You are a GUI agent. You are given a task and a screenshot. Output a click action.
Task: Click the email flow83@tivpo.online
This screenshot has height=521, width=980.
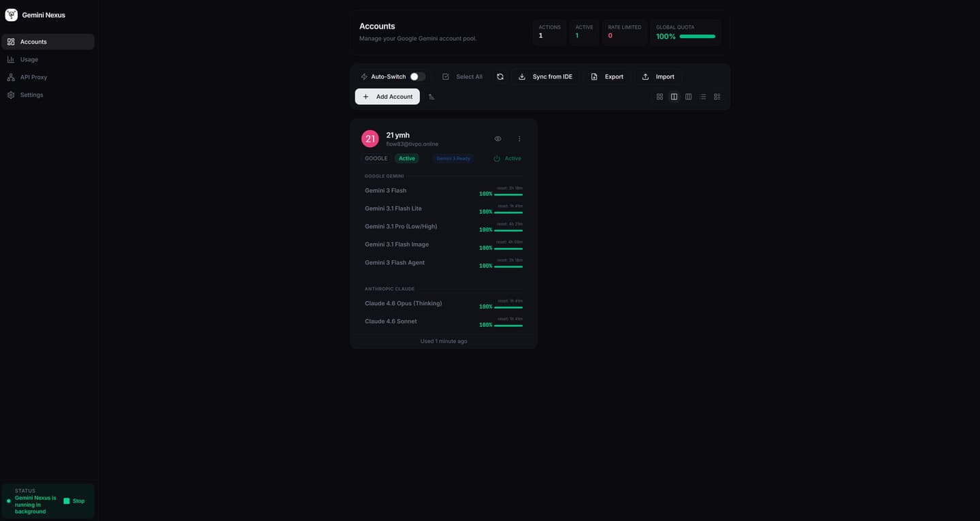tap(412, 144)
